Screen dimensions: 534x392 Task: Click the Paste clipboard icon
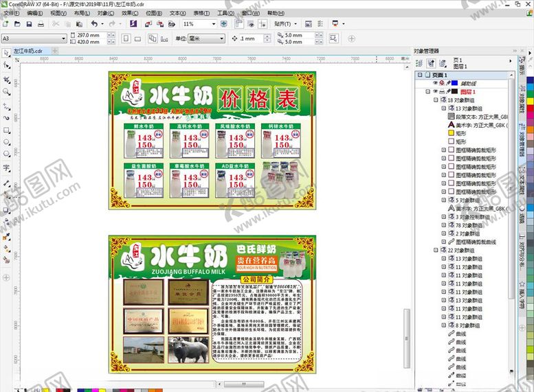[79, 24]
